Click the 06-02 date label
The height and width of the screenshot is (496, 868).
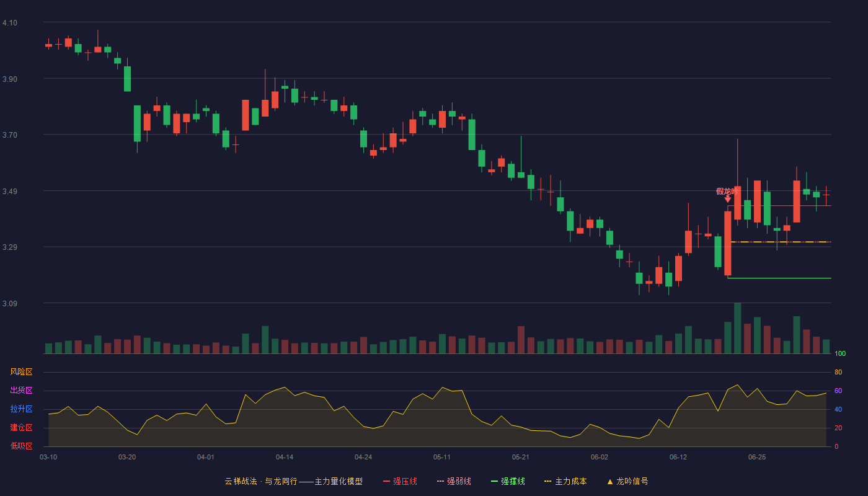[x=600, y=457]
